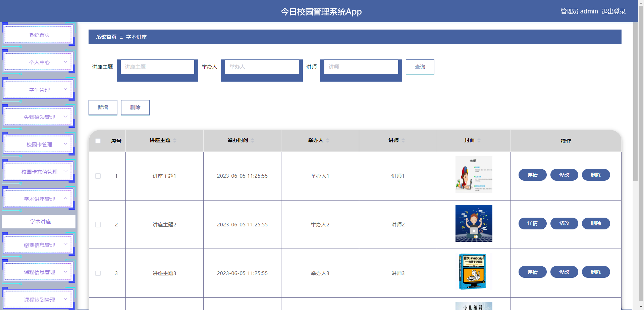Viewport: 644px width, 310px height.
Task: Check the checkbox for 讲座主题3 row
Action: point(98,273)
